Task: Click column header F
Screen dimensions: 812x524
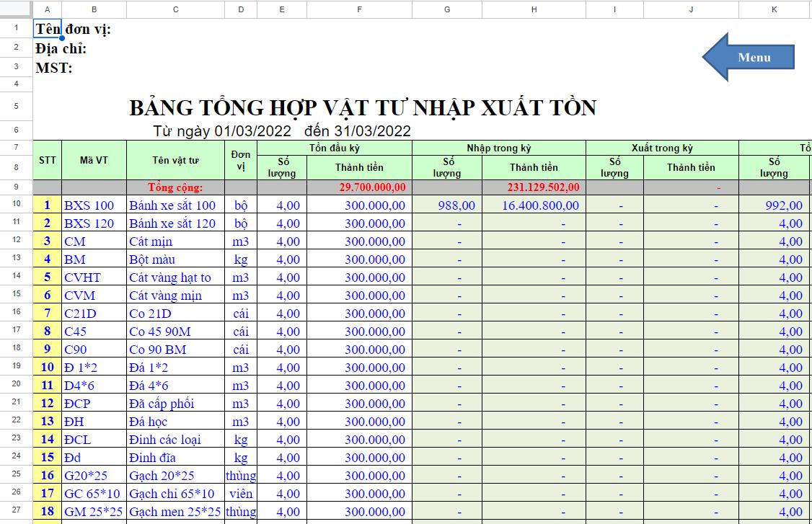Action: pos(359,9)
